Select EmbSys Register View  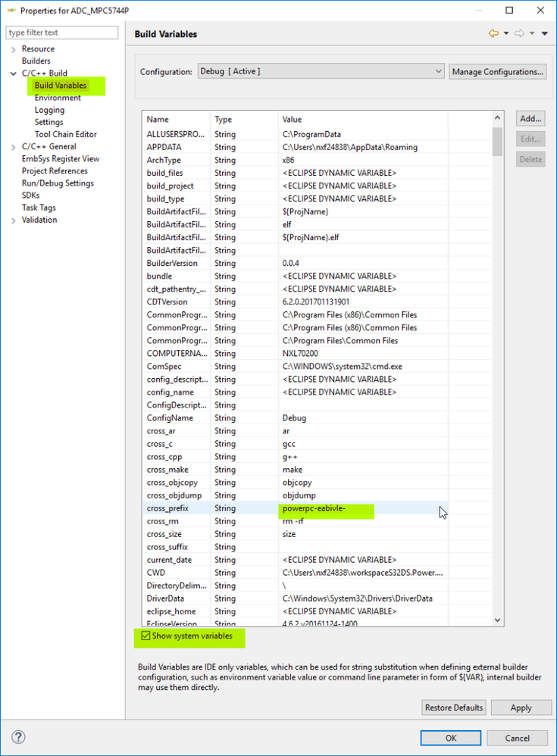coord(61,158)
